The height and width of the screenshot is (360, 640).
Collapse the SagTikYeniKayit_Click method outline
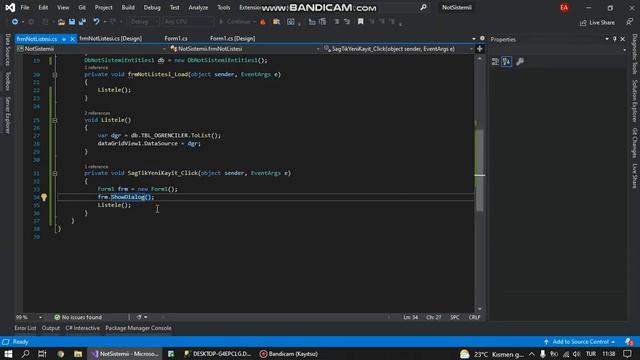click(x=55, y=173)
